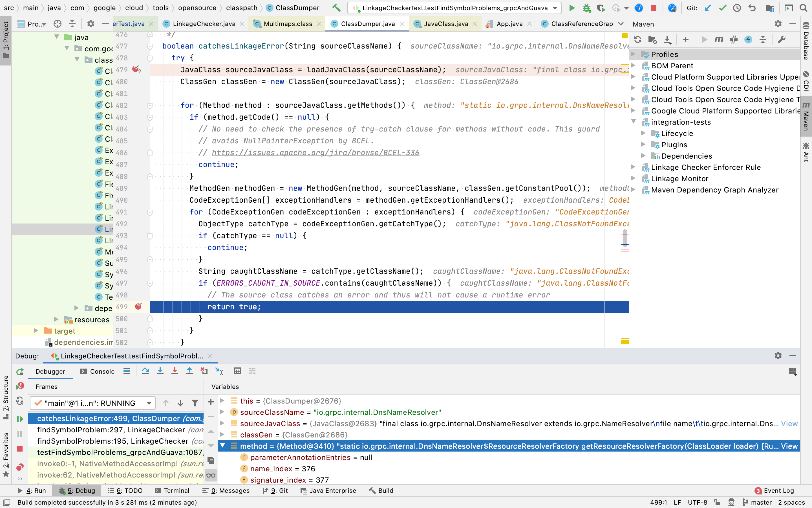Image resolution: width=812 pixels, height=508 pixels.
Task: Resume program in debug sidebar
Action: click(x=20, y=419)
